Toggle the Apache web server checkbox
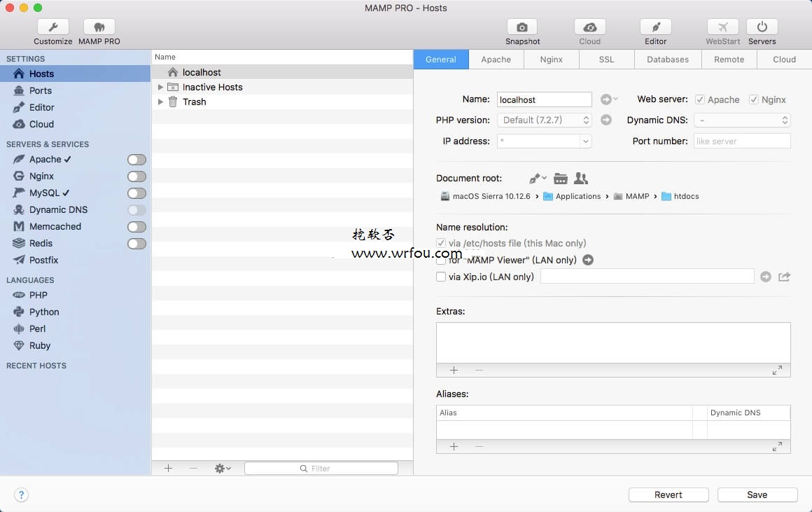This screenshot has width=812, height=512. (699, 99)
